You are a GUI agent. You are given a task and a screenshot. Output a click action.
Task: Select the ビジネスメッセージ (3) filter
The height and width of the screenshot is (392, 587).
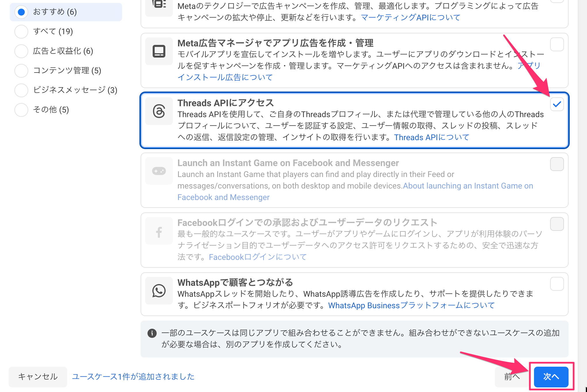pyautogui.click(x=21, y=90)
